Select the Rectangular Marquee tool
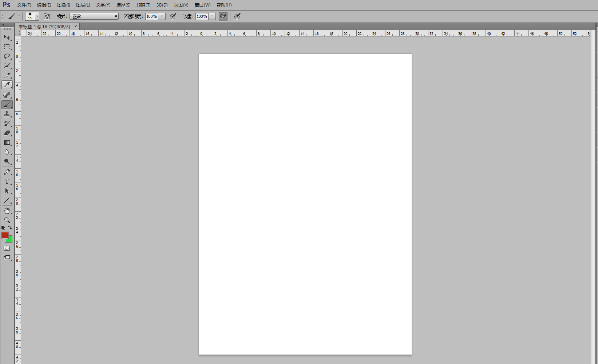 click(x=7, y=47)
